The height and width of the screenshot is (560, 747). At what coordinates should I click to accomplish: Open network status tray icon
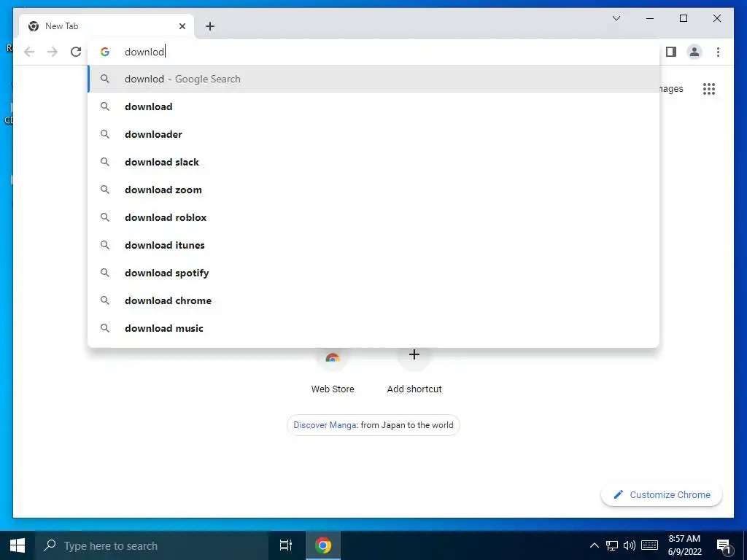[x=612, y=545]
